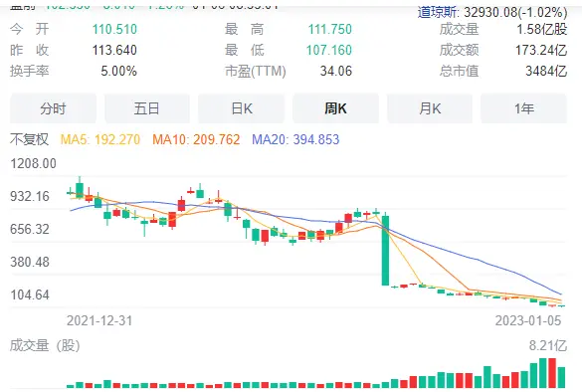Click the 昨收 value 113.640
The width and height of the screenshot is (582, 392).
[x=114, y=50]
